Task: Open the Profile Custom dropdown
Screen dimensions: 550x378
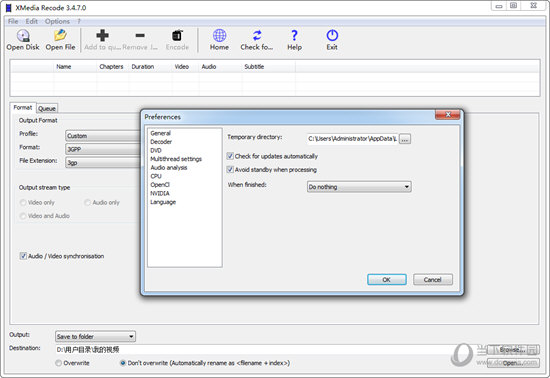Action: [103, 136]
